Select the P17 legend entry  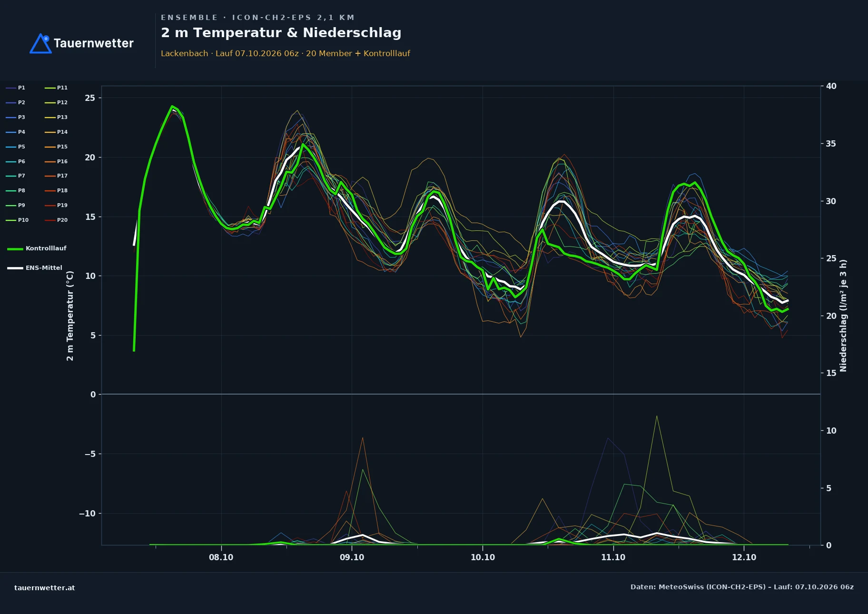(56, 176)
